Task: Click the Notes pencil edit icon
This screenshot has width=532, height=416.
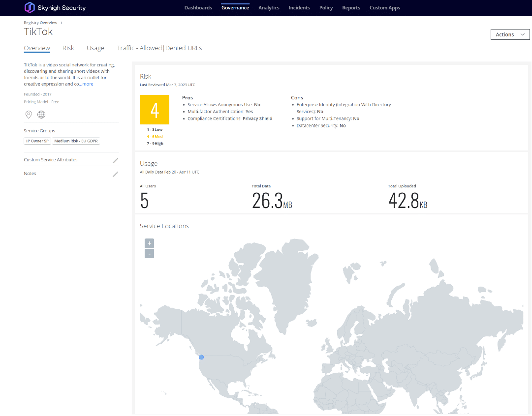Action: coord(115,174)
